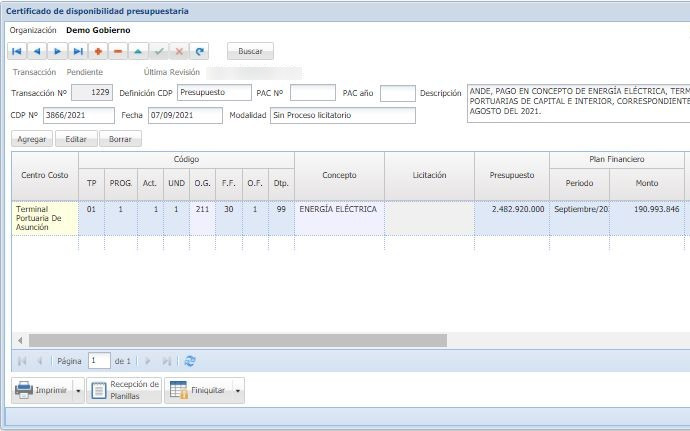
Task: Click the F.F. column header
Action: click(x=229, y=184)
